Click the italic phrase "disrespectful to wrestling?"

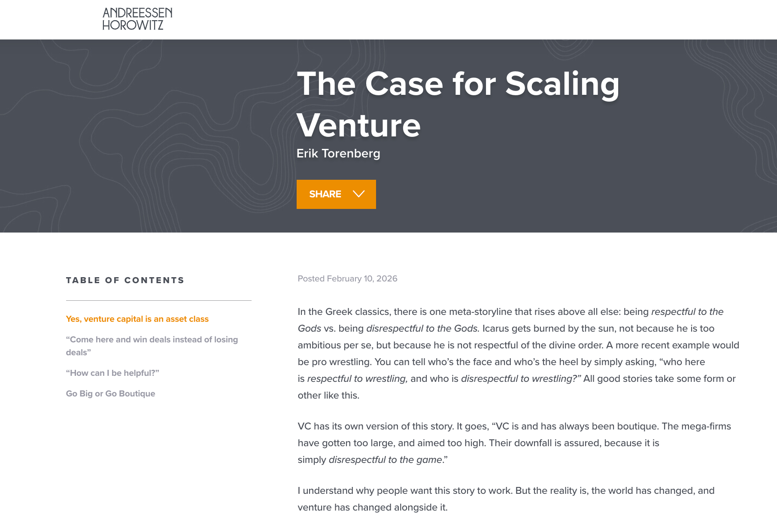521,378
